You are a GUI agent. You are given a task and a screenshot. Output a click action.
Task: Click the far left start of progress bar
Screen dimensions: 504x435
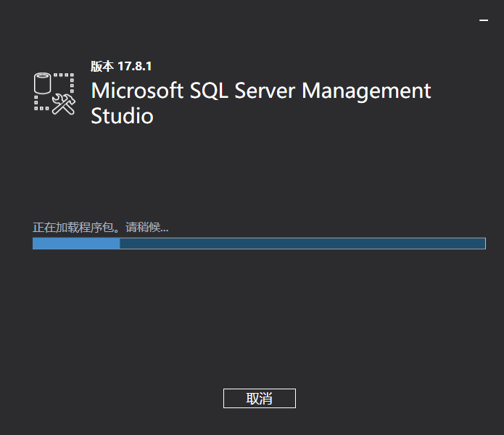[36, 244]
